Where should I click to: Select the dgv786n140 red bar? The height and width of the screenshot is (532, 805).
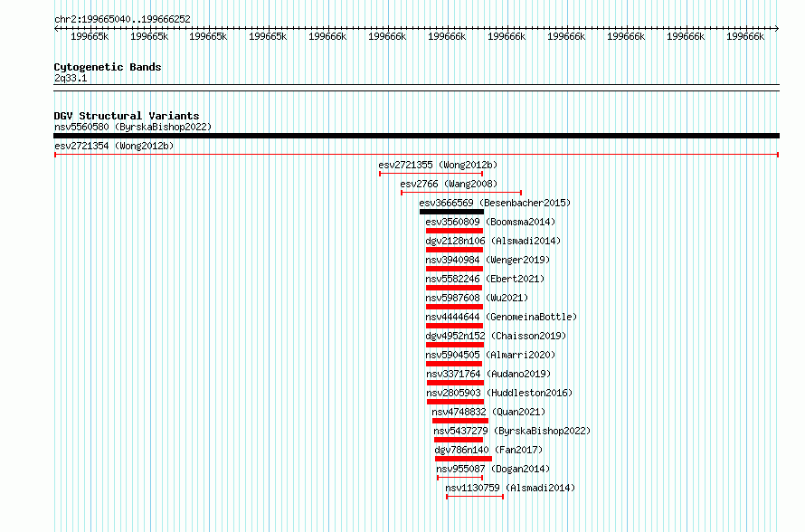coord(464,459)
